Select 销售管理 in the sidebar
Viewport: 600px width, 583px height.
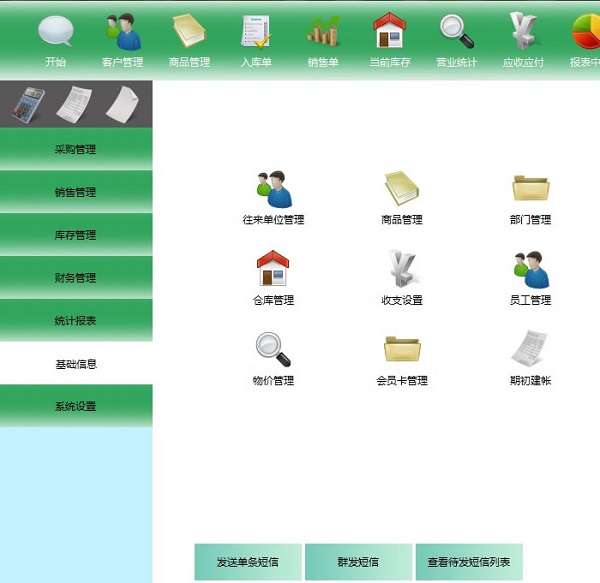76,193
